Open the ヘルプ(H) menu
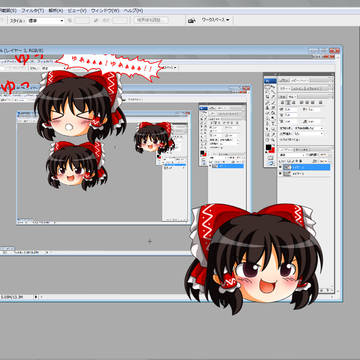Viewport: 360px width, 360px height. click(133, 11)
